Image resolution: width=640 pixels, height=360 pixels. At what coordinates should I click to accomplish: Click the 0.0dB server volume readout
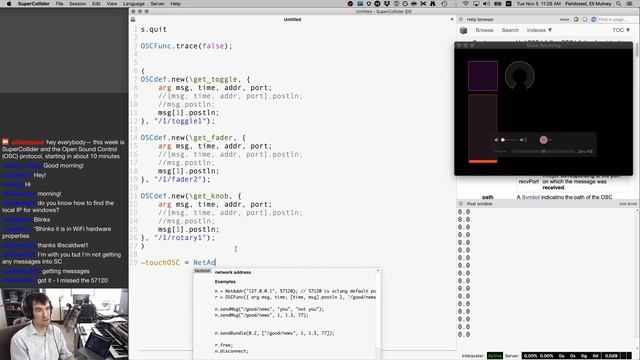[x=611, y=356]
